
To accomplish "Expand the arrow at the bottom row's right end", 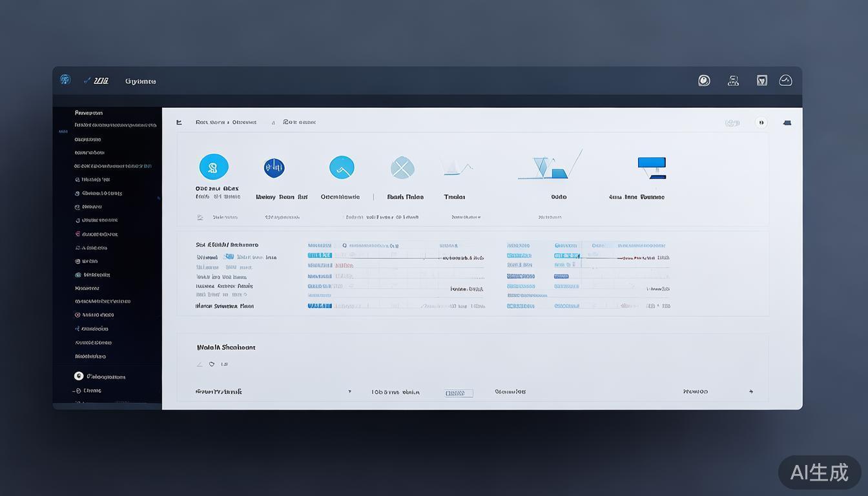I will coord(750,391).
